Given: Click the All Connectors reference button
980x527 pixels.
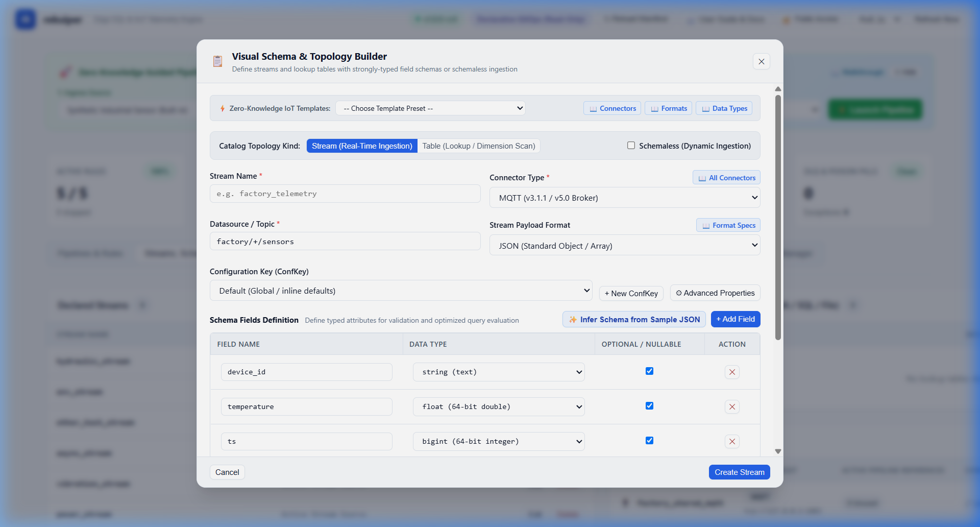Looking at the screenshot, I should (x=726, y=178).
